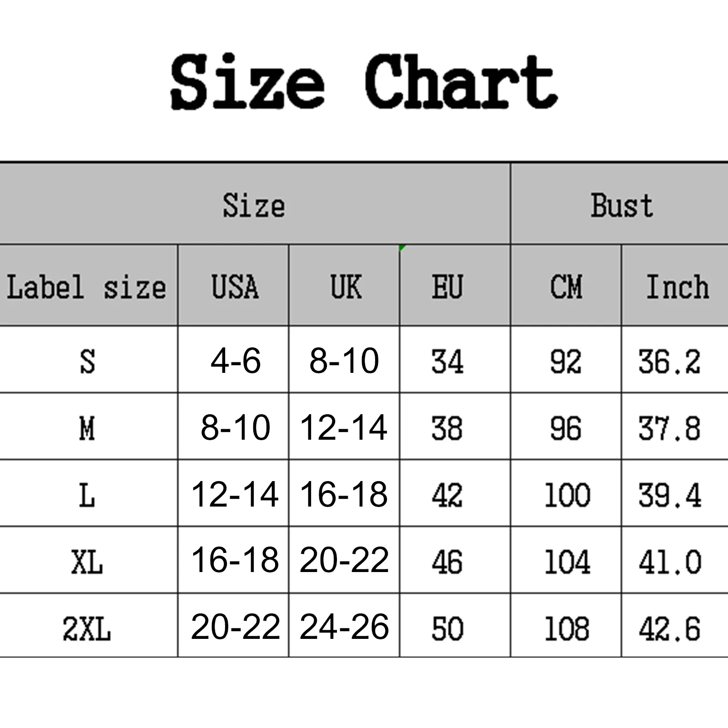Select the 2XL label size cell
This screenshot has height=728, width=728.
point(87,628)
